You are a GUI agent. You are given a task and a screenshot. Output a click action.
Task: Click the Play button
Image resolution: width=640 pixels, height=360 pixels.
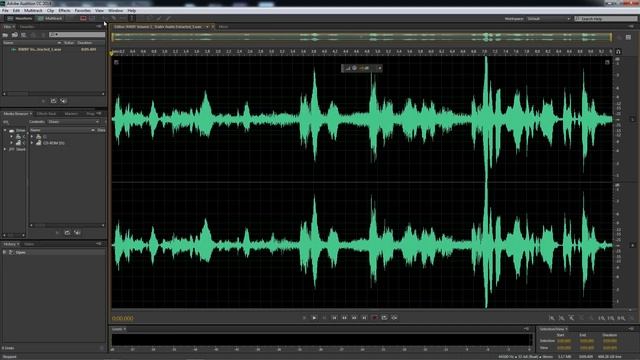coord(314,318)
